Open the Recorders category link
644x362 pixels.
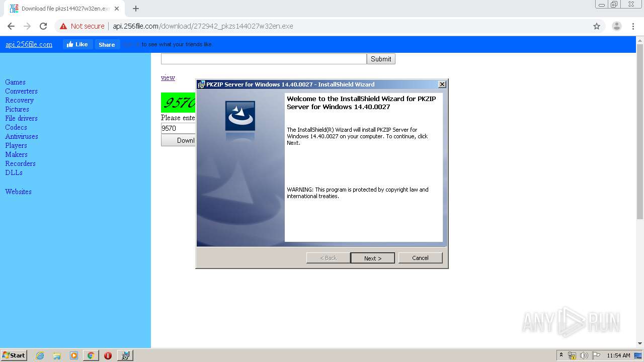point(20,163)
